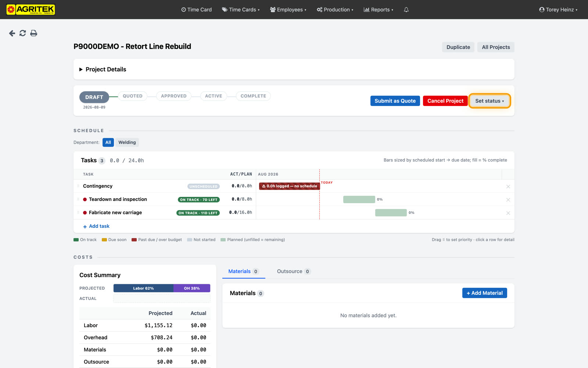
Task: Click Cancel Project button
Action: click(445, 101)
